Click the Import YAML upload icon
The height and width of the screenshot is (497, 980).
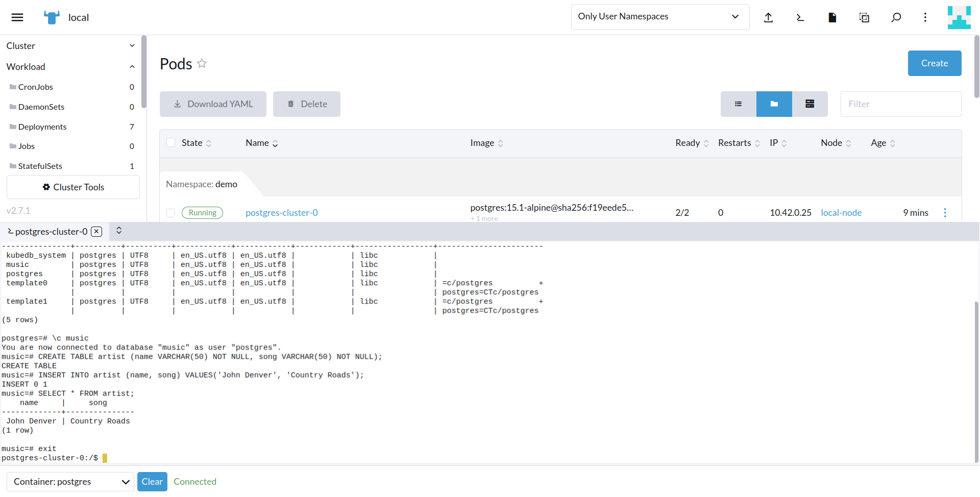(x=768, y=17)
